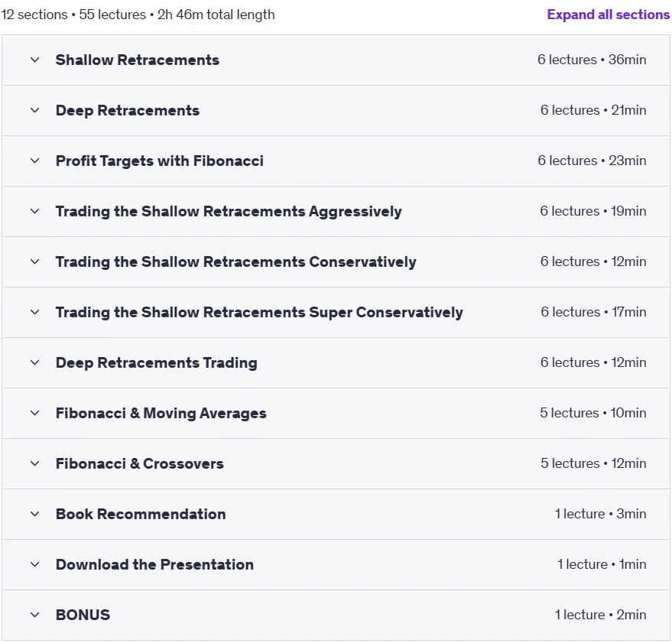Viewport: 672px width, 643px height.
Task: Click chevron next to Shallow Retracements Super Conservatively
Action: point(34,312)
